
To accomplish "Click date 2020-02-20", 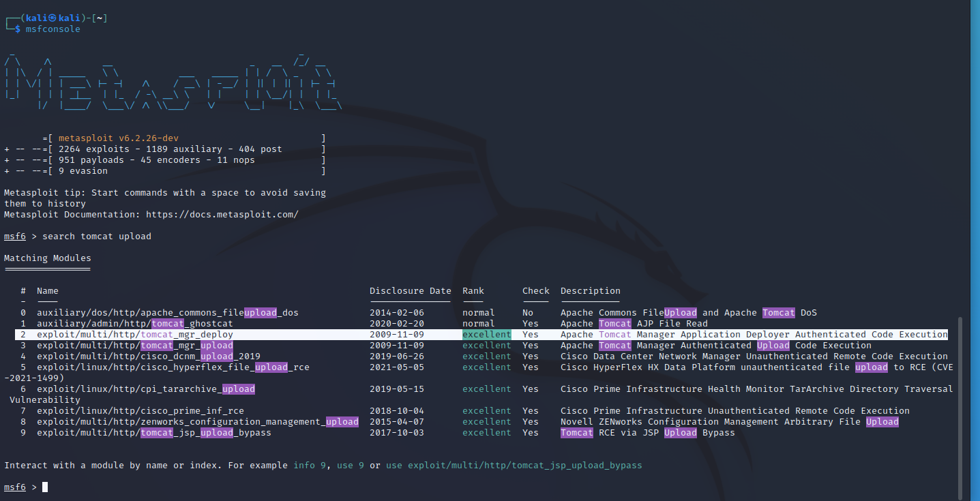I will click(397, 324).
